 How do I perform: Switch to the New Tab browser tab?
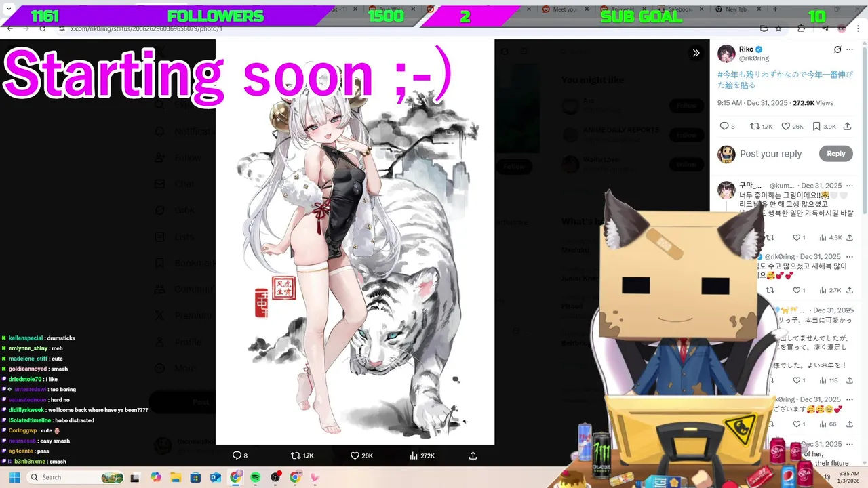pos(736,9)
